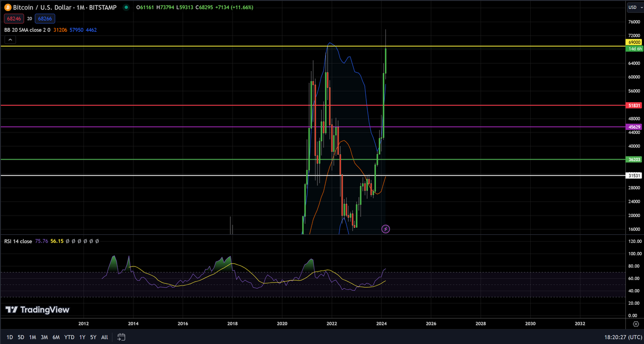Screen dimensions: 644x344
Task: Switch to 5Y time range
Action: point(93,337)
